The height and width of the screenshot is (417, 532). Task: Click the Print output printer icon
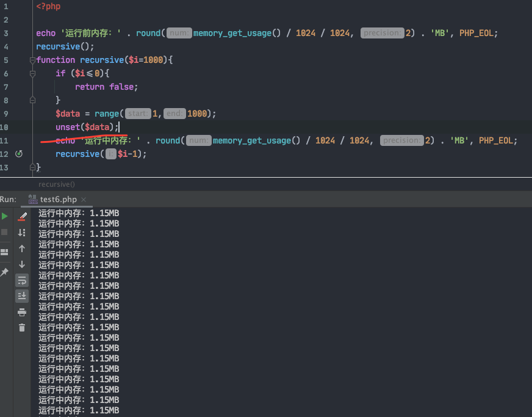(22, 313)
